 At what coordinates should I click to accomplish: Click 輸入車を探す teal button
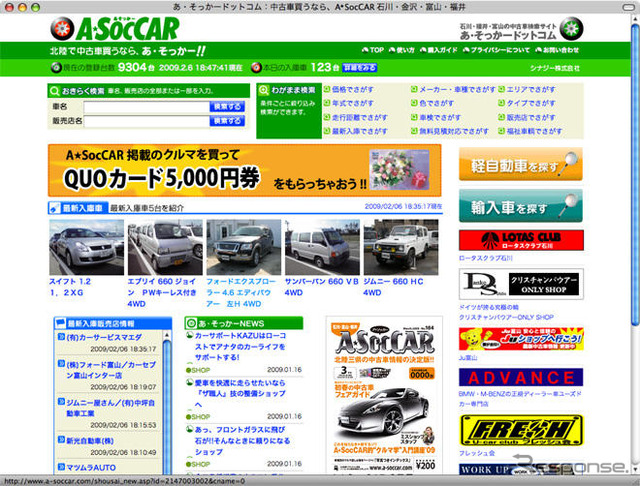(x=521, y=206)
